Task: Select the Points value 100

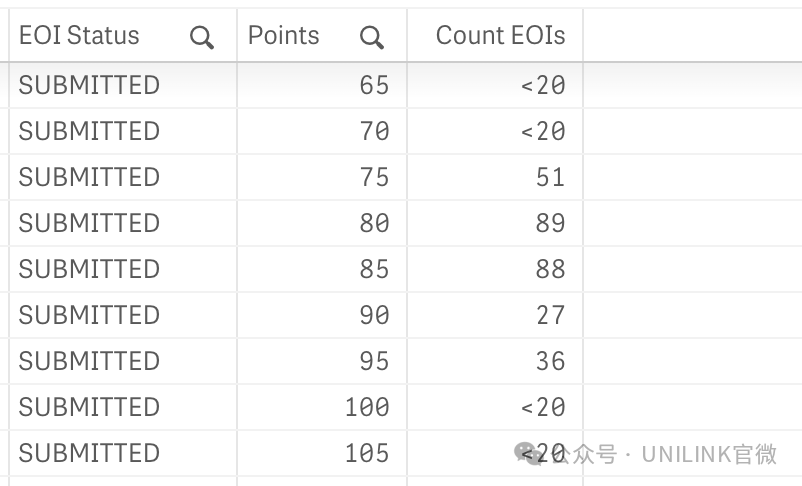Action: tap(367, 407)
